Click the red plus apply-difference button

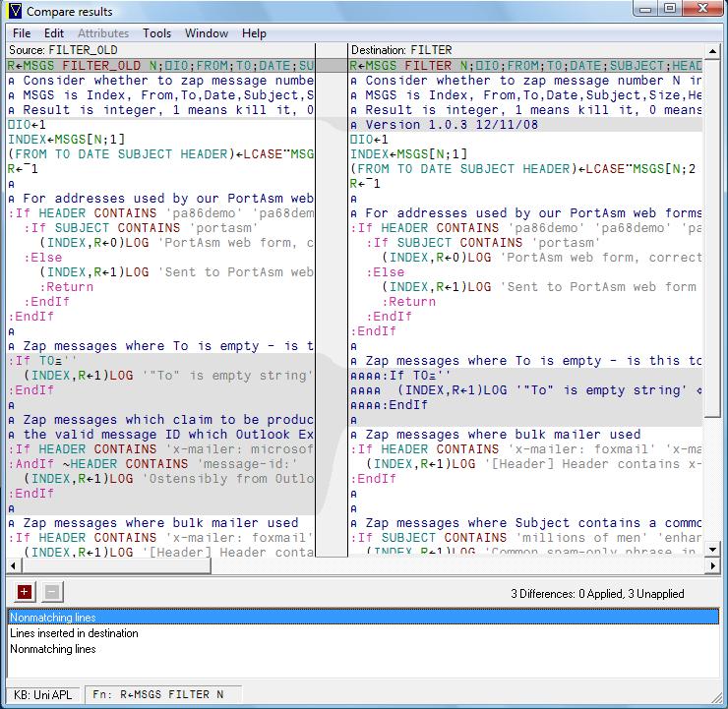(x=25, y=591)
